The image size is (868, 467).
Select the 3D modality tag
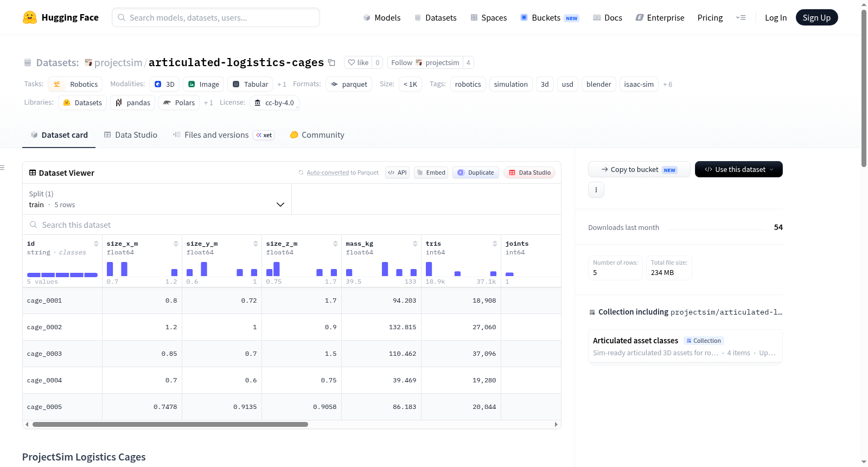164,84
